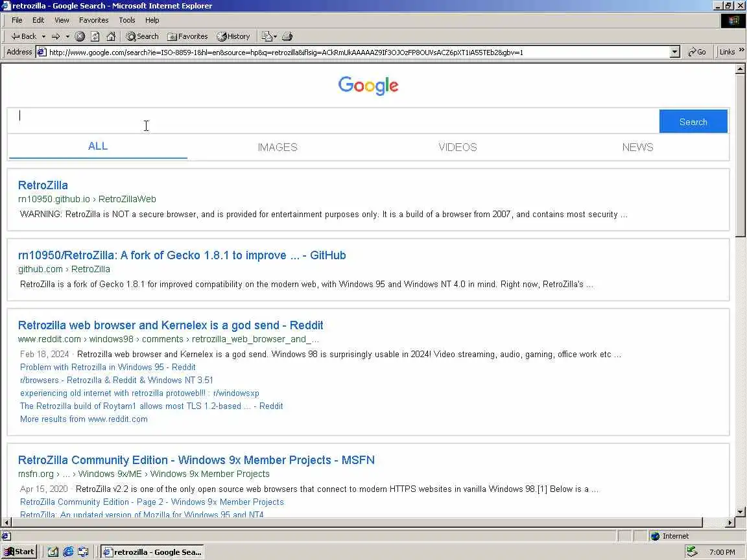This screenshot has height=560, width=747.
Task: Open the File menu
Action: (x=17, y=20)
